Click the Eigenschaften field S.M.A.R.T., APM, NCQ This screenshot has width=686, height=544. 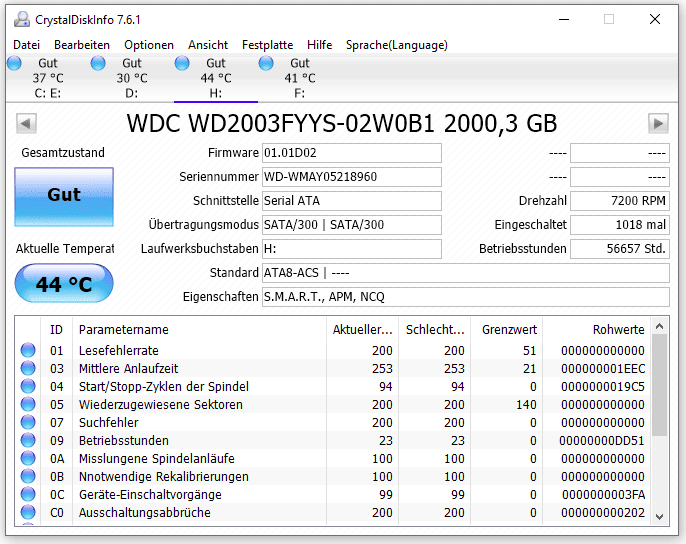(x=466, y=297)
